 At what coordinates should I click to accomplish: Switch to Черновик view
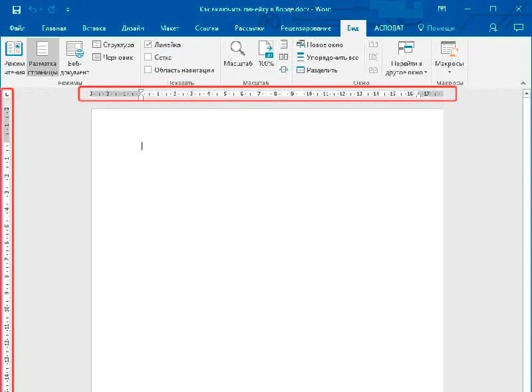click(113, 57)
